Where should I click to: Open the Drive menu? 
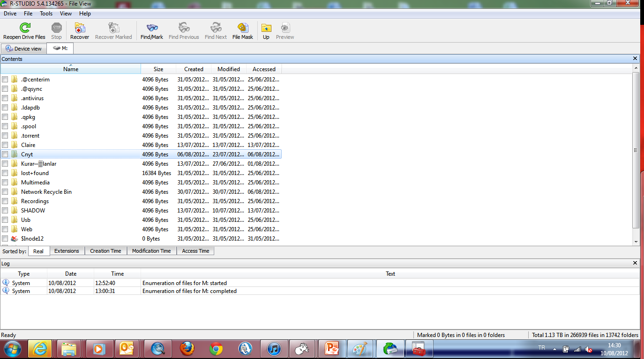(10, 14)
